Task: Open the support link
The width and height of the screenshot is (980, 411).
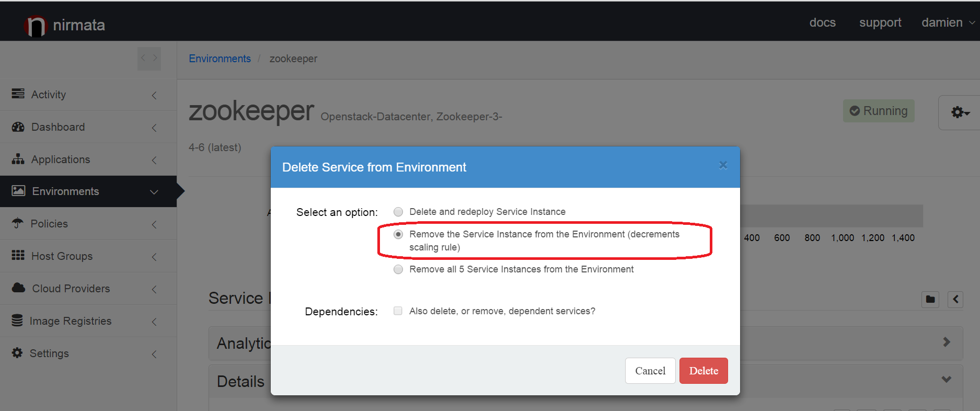Action: [x=880, y=22]
